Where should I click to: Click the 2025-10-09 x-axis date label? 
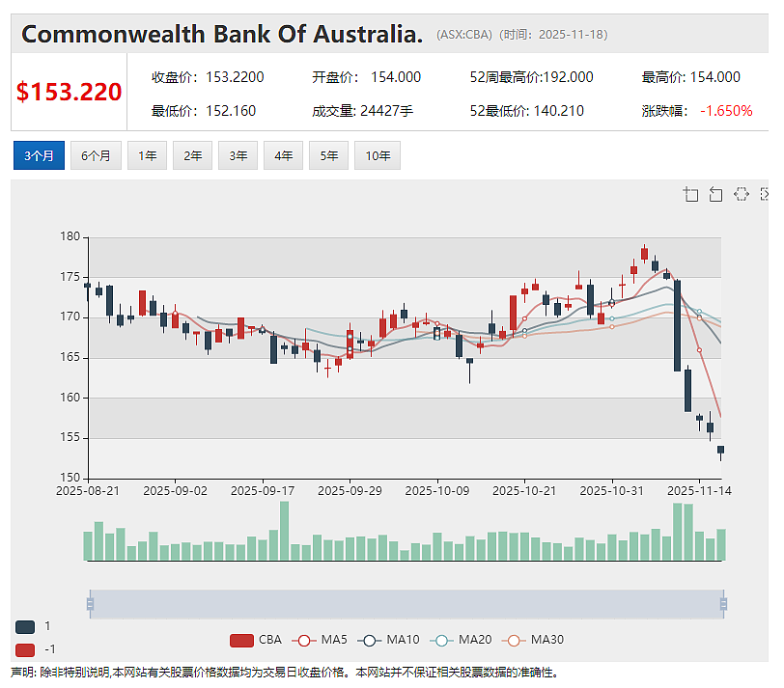437,491
